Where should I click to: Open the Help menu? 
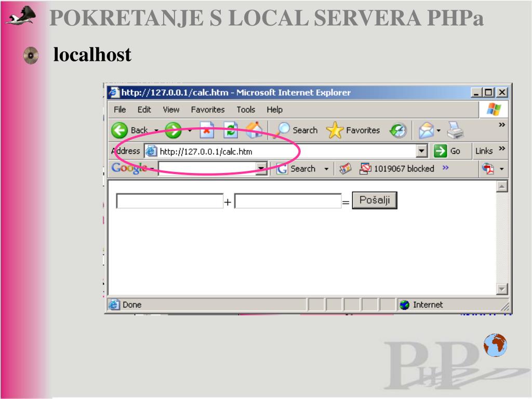click(274, 110)
